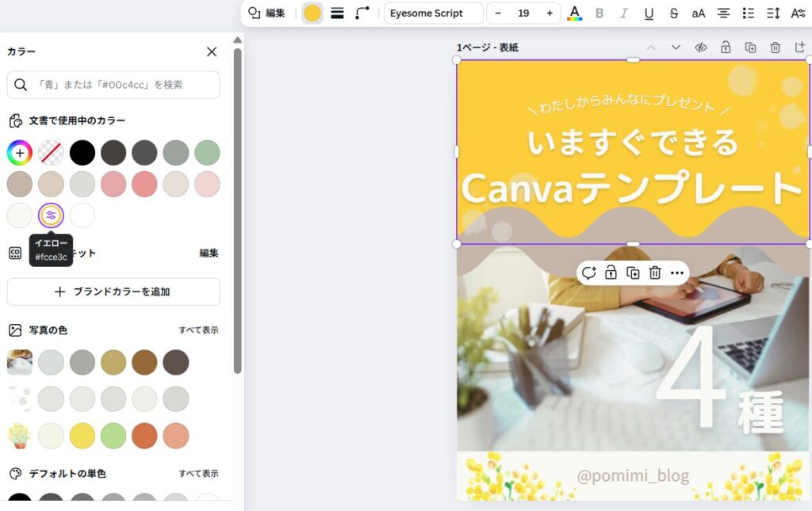Duplicate the element from the floating toolbar
This screenshot has height=511, width=812.
(633, 273)
